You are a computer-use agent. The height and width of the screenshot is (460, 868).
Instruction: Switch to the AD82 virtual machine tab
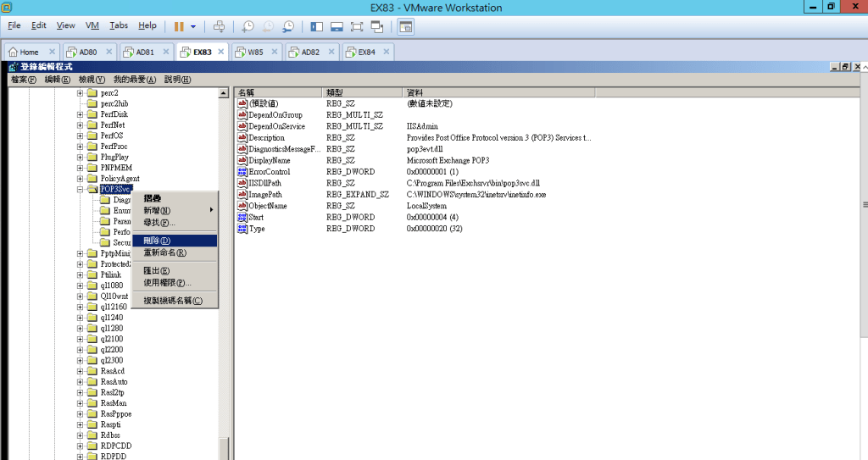[x=310, y=52]
